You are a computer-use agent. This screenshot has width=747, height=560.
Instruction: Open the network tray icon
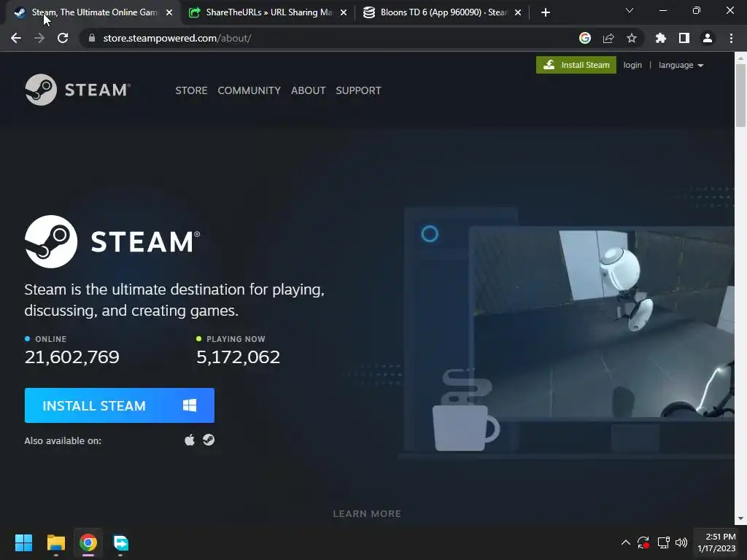pos(663,542)
